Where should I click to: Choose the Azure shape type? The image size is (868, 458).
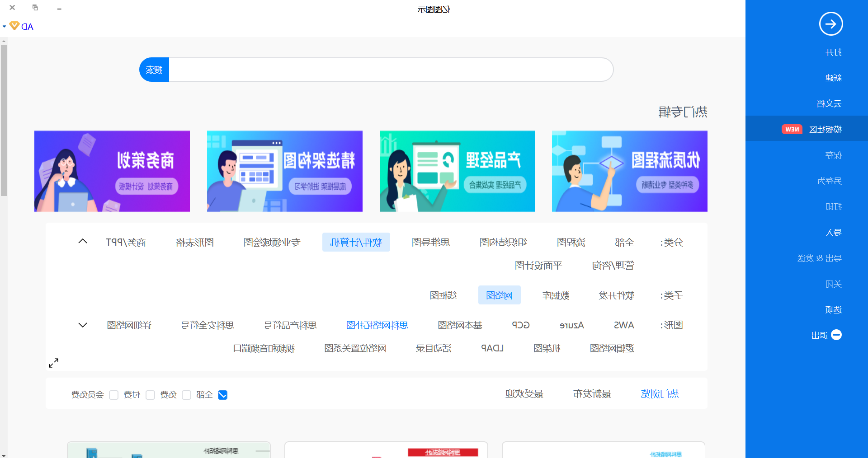[x=572, y=325]
